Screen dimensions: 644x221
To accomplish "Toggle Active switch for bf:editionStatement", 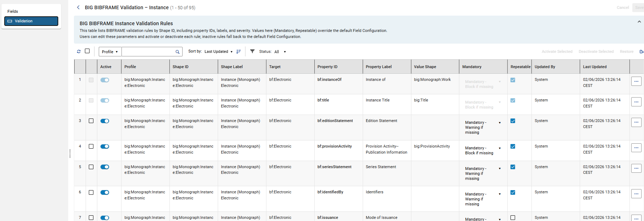I will (105, 121).
